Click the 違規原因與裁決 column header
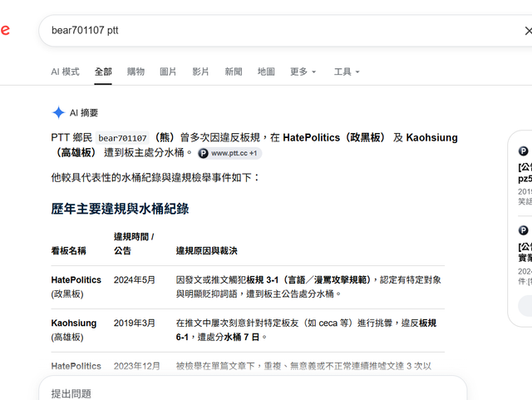 207,250
